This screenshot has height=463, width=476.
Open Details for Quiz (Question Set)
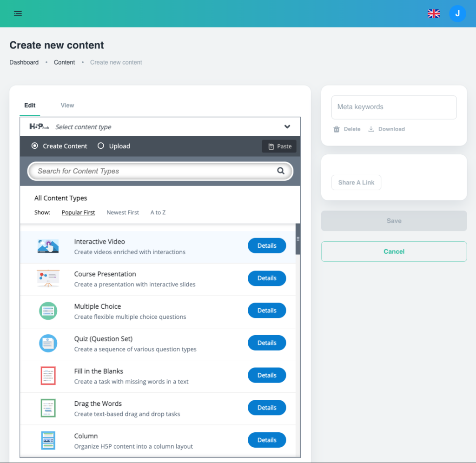[267, 343]
